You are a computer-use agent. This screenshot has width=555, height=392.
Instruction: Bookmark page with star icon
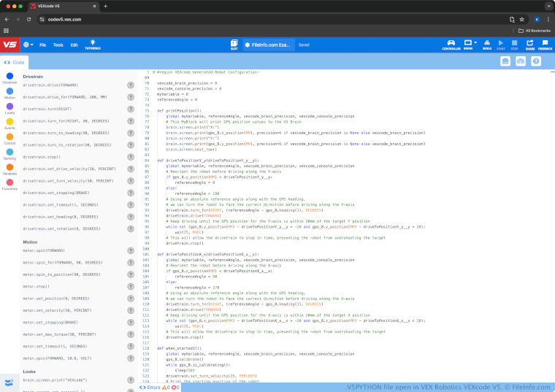click(521, 20)
